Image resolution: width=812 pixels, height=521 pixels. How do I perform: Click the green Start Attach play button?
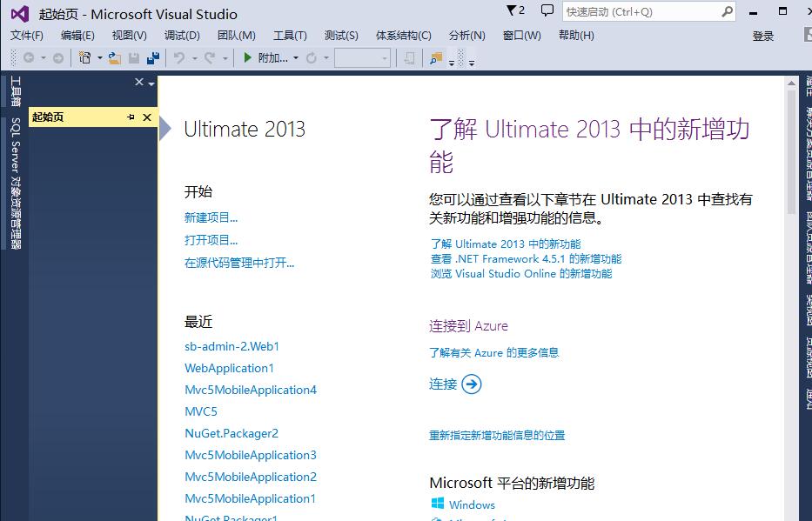(247, 57)
